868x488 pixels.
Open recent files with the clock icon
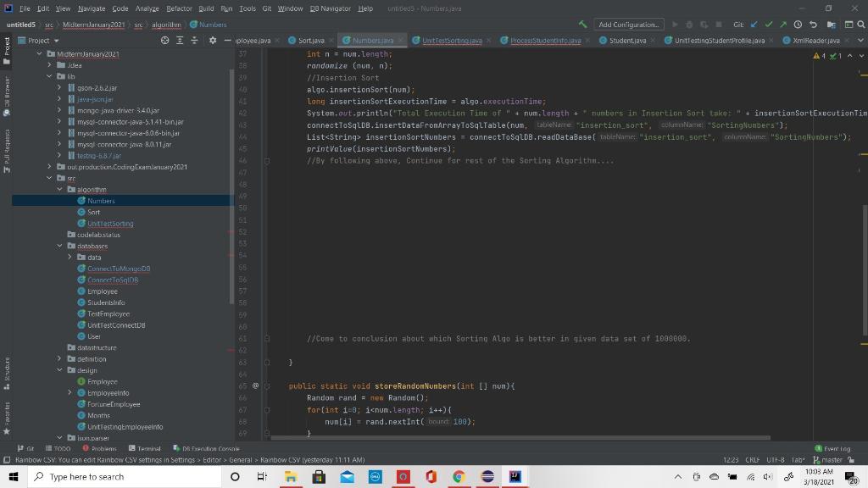(x=797, y=25)
